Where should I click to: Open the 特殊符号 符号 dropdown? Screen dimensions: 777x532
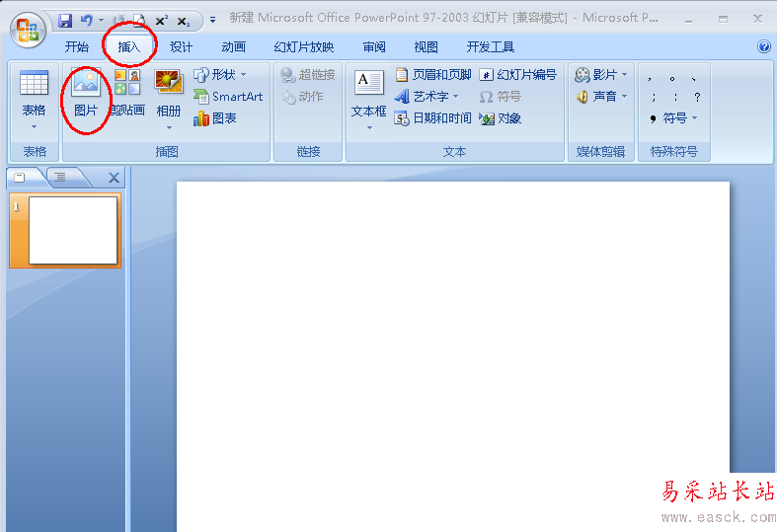[x=673, y=118]
